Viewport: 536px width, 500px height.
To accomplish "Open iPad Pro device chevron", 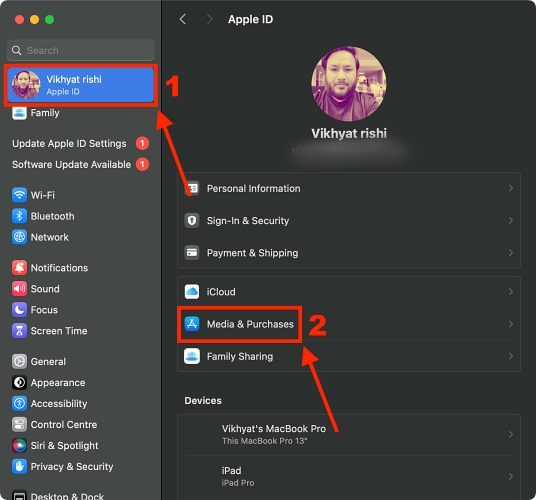I will tap(511, 476).
